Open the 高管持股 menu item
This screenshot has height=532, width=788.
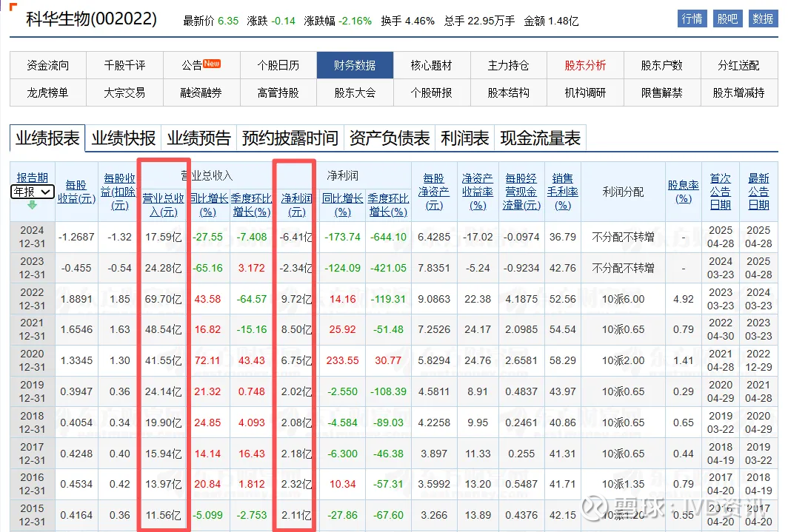coord(278,92)
